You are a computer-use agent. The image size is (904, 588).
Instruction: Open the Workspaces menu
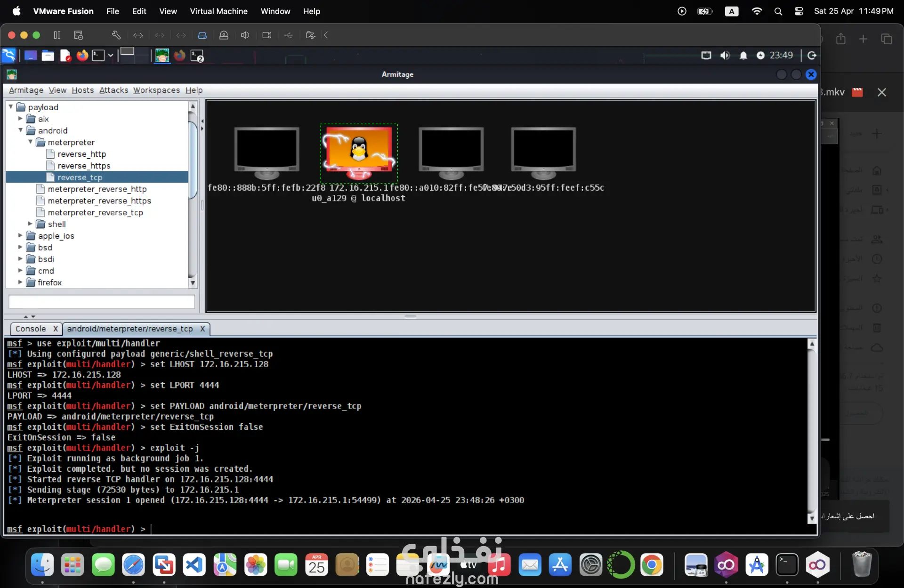tap(156, 90)
